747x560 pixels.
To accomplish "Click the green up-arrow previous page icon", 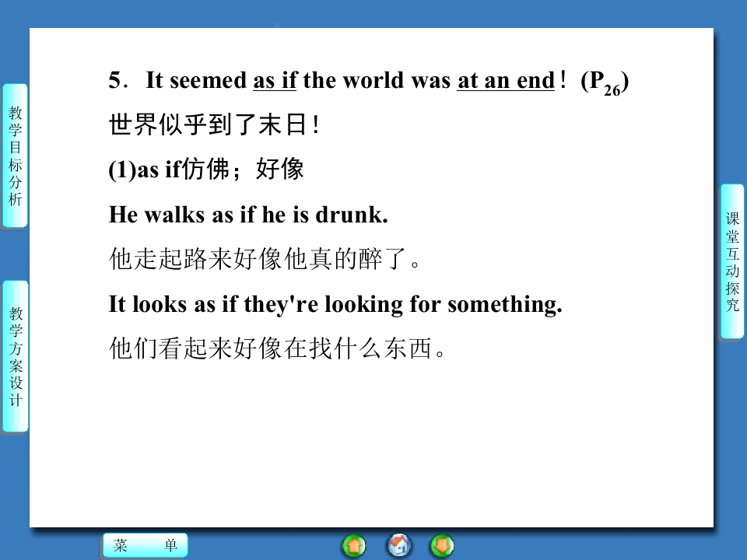I will coord(354,546).
